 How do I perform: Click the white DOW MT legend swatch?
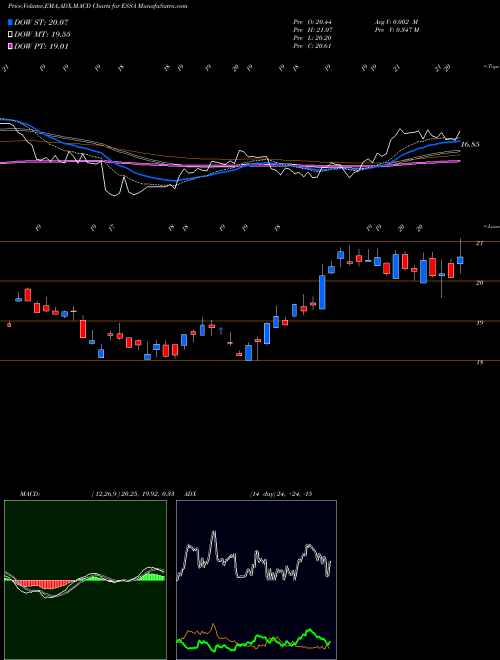[x=10, y=35]
